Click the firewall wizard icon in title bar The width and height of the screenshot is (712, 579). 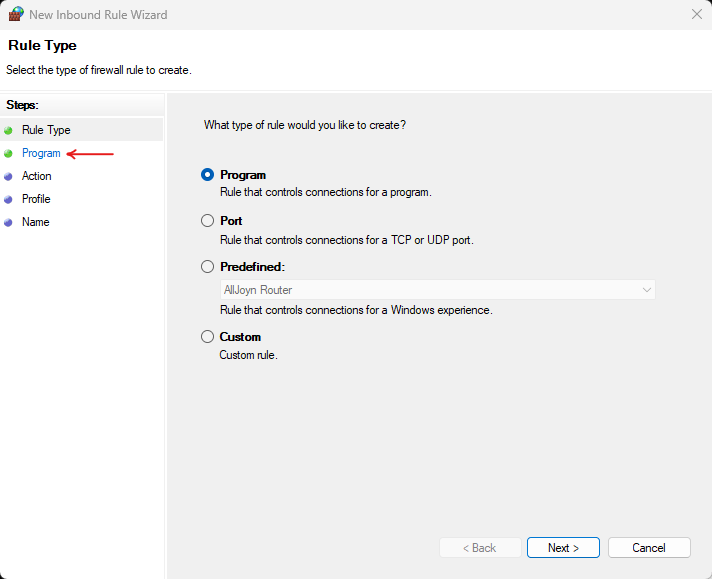(x=16, y=14)
